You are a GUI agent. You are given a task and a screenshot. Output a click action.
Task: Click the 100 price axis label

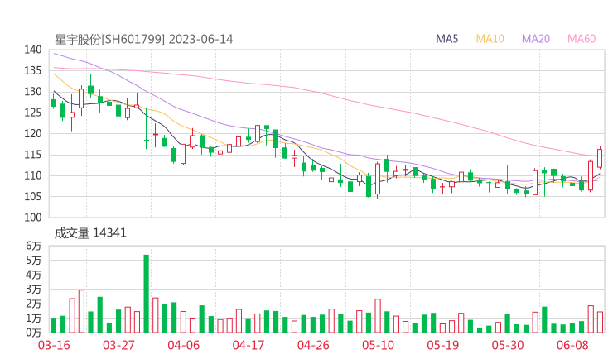[x=32, y=218]
